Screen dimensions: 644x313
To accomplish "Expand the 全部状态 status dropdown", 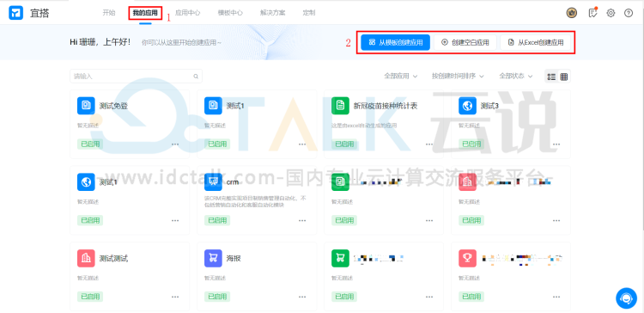I will pos(516,76).
